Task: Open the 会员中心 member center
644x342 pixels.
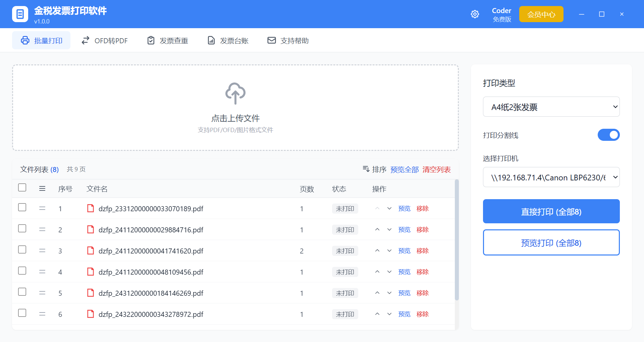Action: point(541,14)
